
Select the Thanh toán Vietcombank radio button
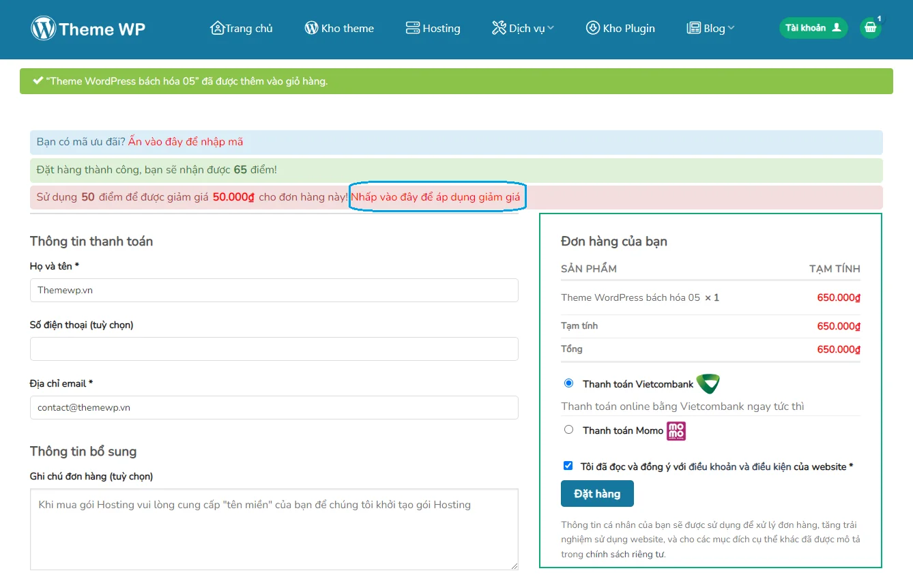[x=568, y=383]
